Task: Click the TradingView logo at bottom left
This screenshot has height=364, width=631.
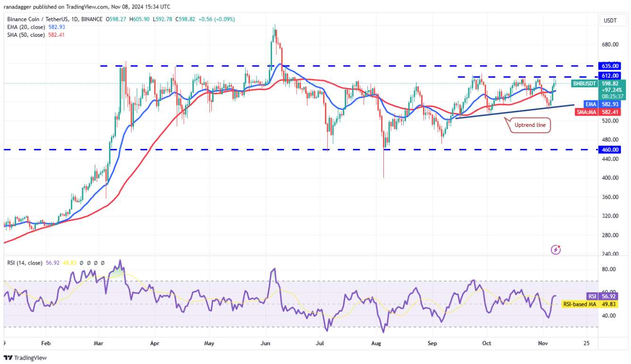Action: (25, 358)
